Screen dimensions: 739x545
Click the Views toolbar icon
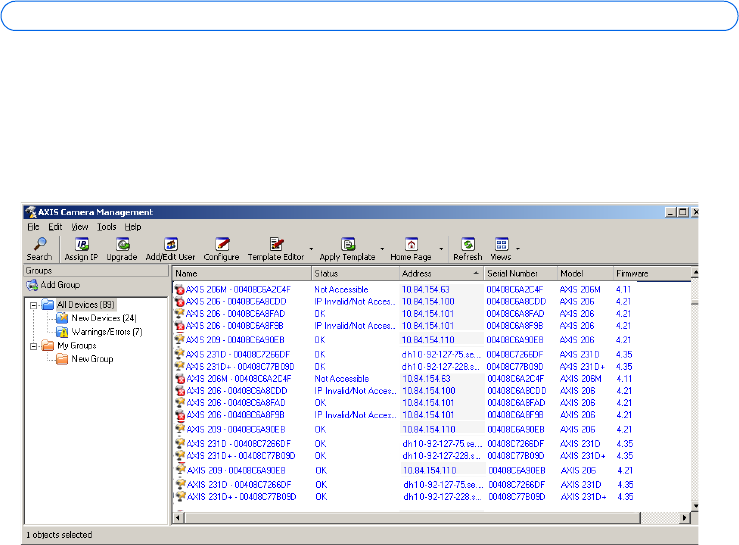click(x=501, y=244)
